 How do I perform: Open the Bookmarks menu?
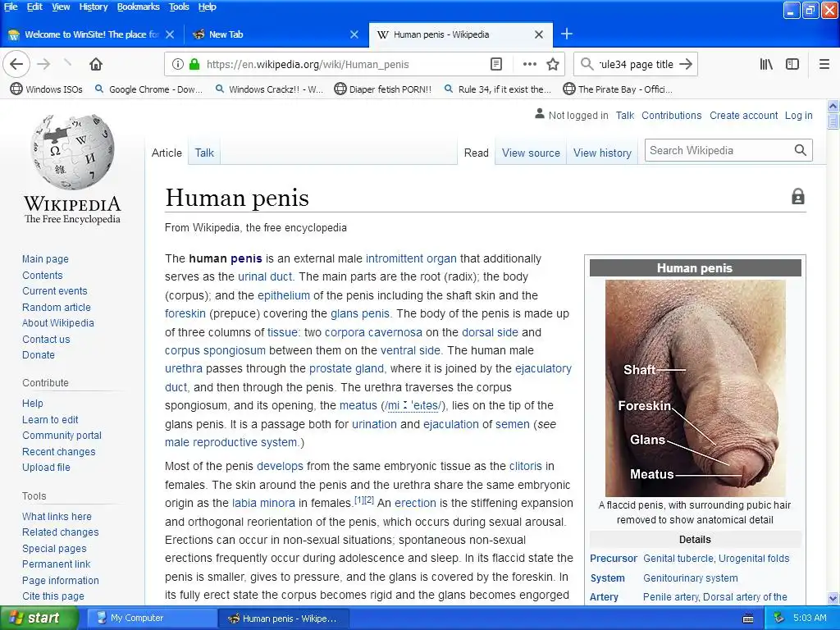pyautogui.click(x=138, y=7)
